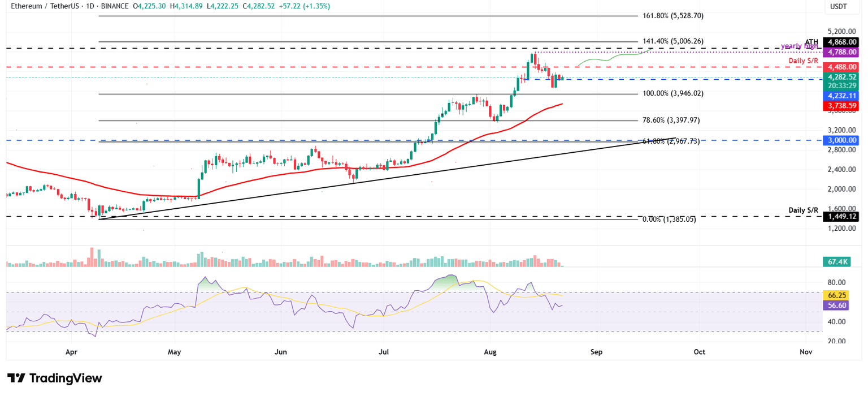This screenshot has height=396, width=868.
Task: Click the red 4,488.00 Daily S/R price tag
Action: pyautogui.click(x=841, y=67)
